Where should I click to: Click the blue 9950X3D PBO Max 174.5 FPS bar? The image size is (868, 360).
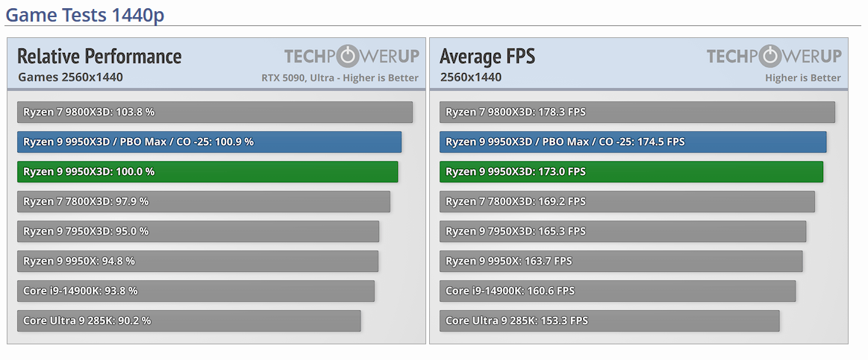(634, 142)
